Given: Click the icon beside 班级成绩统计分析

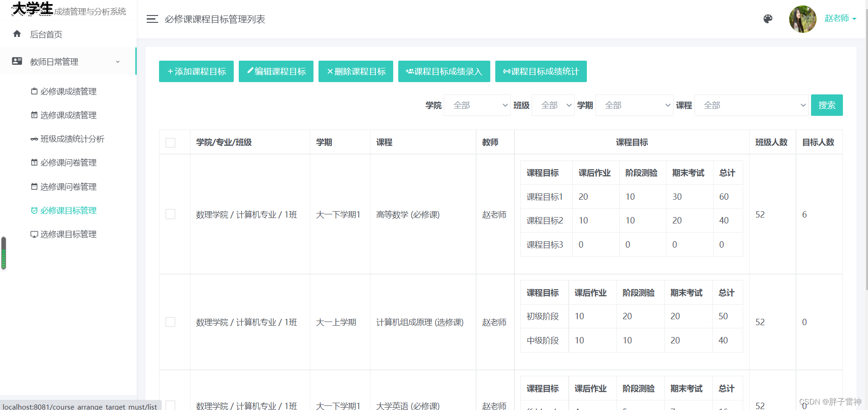Looking at the screenshot, I should (x=34, y=139).
